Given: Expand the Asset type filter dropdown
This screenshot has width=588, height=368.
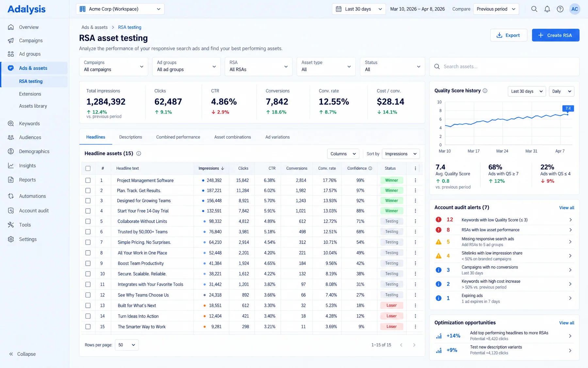Looking at the screenshot, I should tap(326, 66).
